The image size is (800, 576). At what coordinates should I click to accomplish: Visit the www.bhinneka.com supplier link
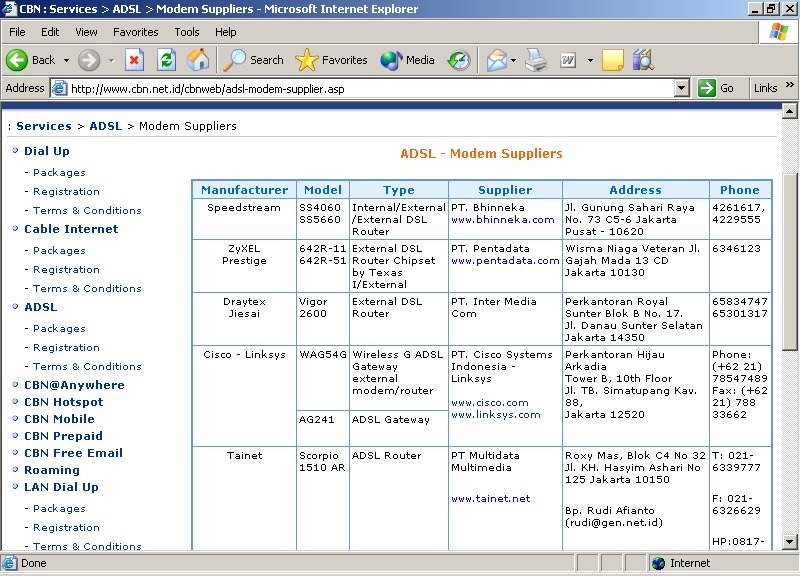502,220
